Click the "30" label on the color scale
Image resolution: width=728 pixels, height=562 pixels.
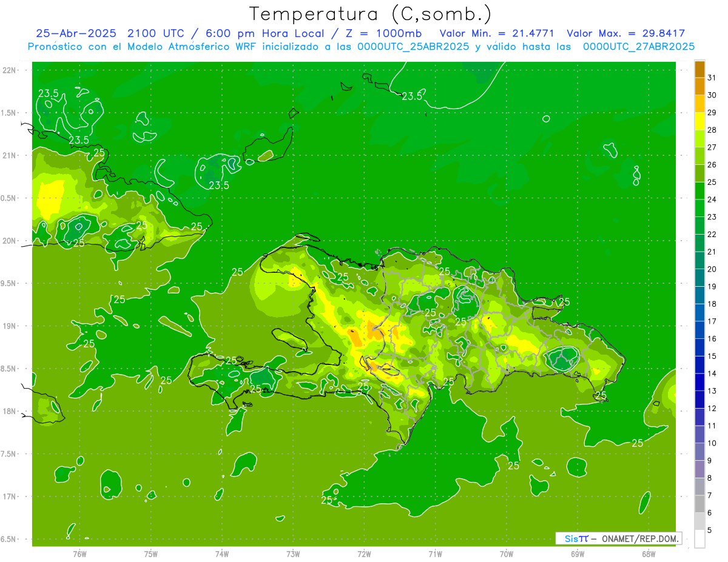[x=712, y=95]
